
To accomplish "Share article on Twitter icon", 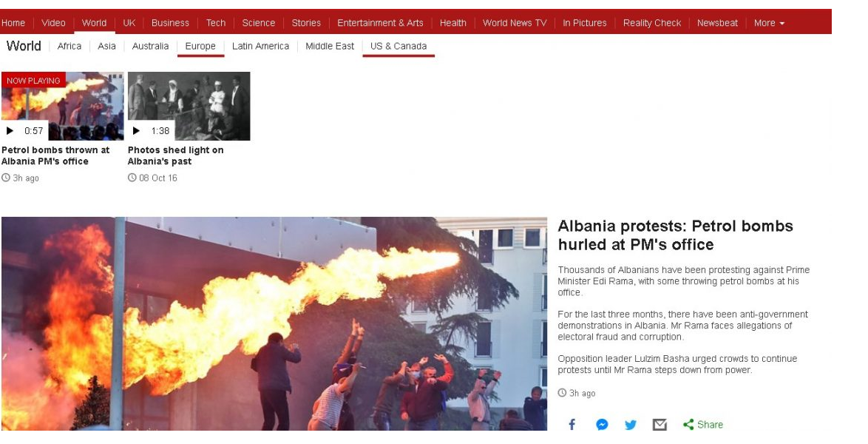I will pos(631,425).
